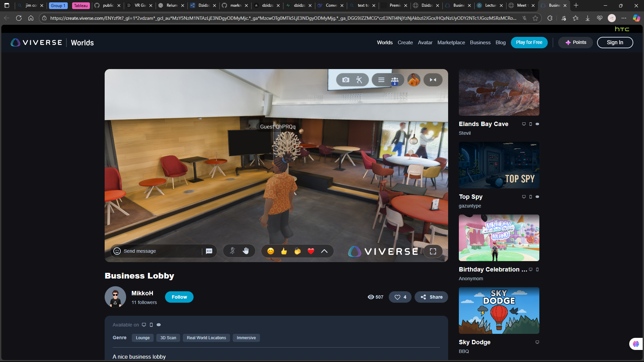Follow the creator MikkoH
This screenshot has height=362, width=644.
point(179,297)
